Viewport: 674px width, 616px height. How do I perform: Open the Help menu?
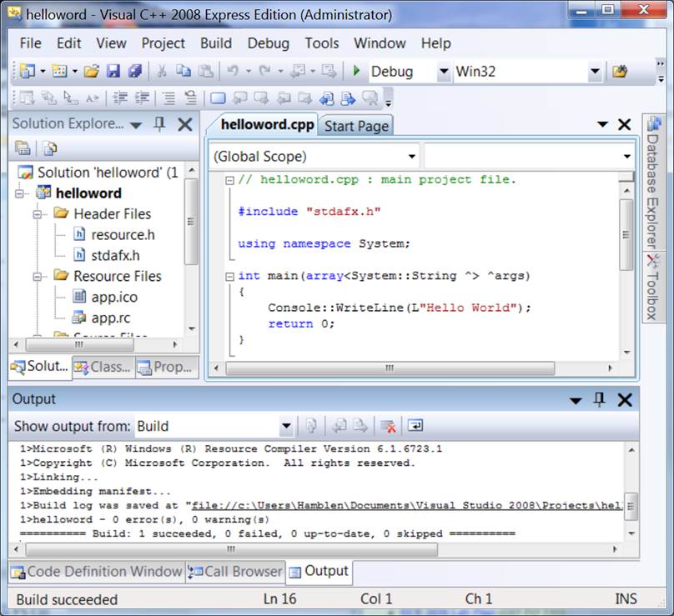pos(436,43)
